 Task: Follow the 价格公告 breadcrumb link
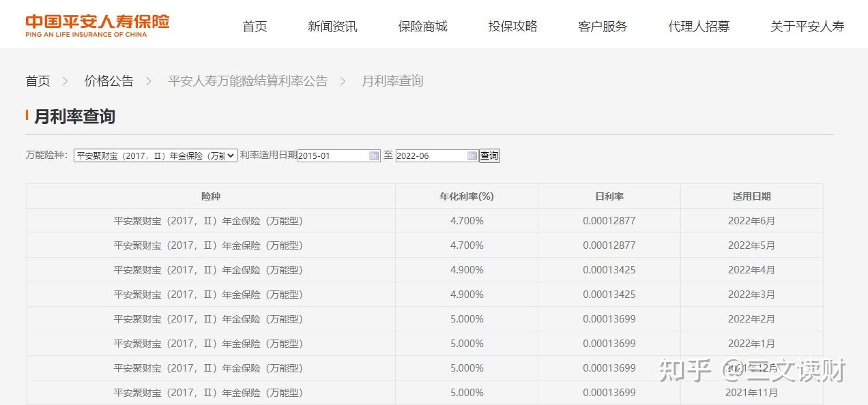[109, 81]
